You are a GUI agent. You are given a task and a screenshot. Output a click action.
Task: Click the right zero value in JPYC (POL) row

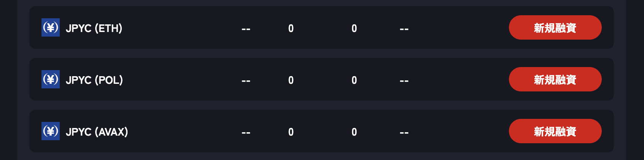354,80
